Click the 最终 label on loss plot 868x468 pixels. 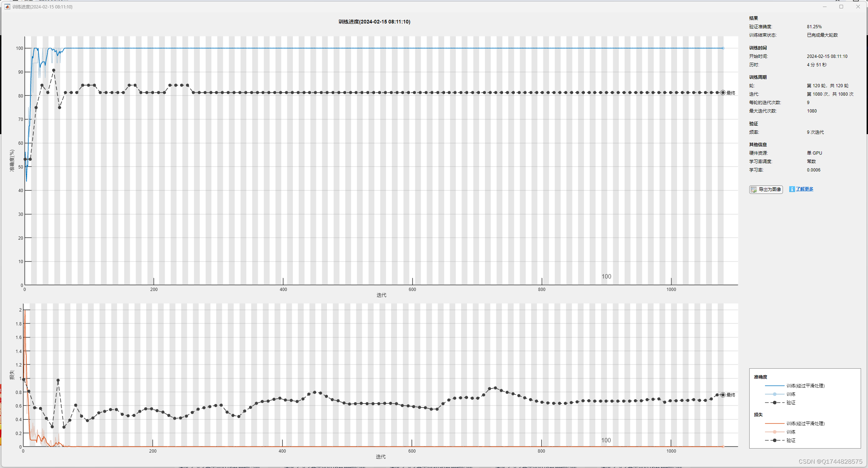731,395
